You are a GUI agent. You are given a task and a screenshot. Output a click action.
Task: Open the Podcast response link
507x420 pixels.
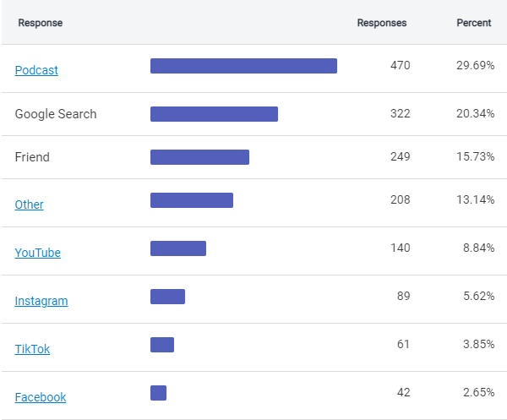[36, 70]
